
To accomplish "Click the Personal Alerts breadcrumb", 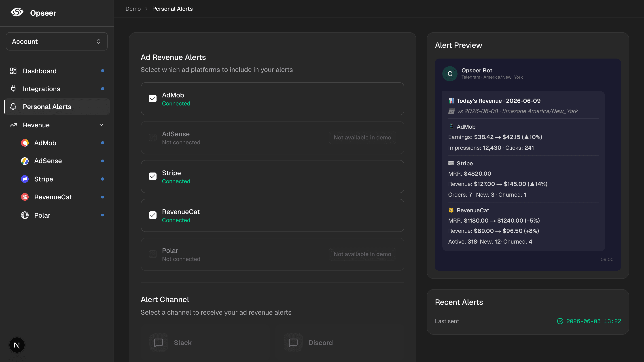I will [x=172, y=9].
